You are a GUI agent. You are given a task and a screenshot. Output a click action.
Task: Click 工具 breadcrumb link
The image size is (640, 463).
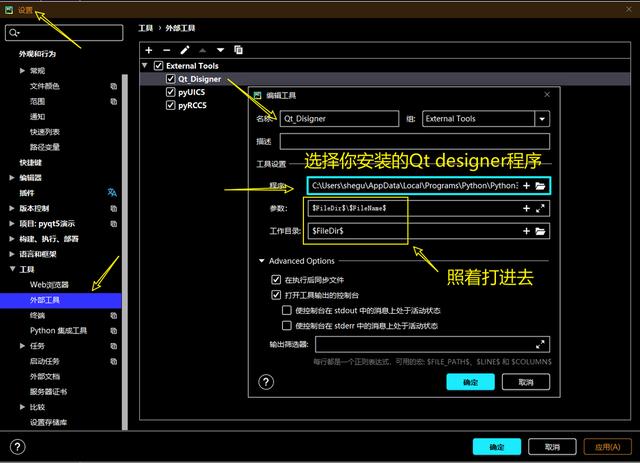click(x=146, y=28)
